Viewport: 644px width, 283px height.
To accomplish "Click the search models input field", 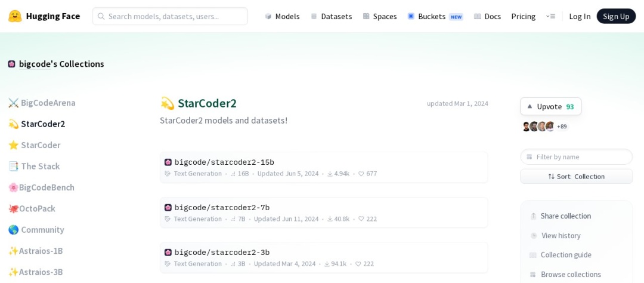I will coord(170,16).
